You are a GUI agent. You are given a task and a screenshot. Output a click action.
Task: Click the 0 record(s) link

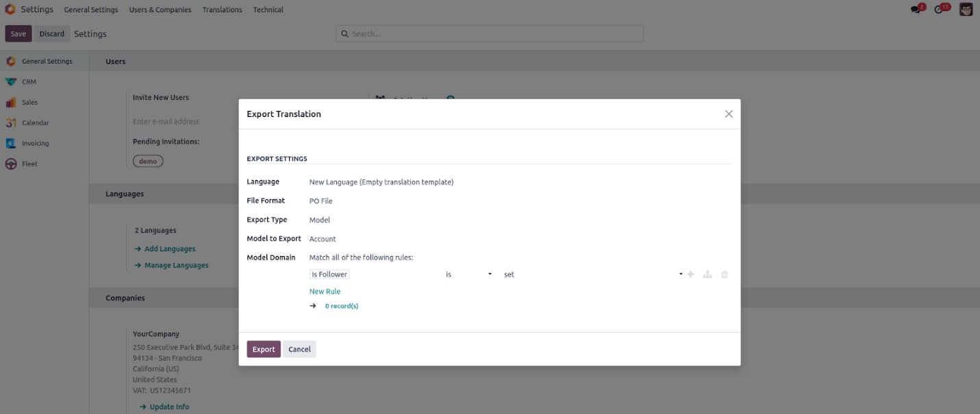(341, 306)
